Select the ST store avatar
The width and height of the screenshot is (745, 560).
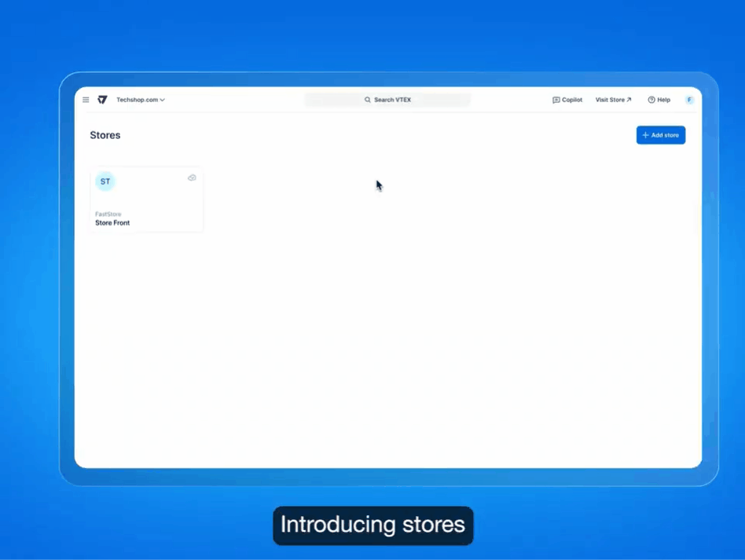(105, 181)
